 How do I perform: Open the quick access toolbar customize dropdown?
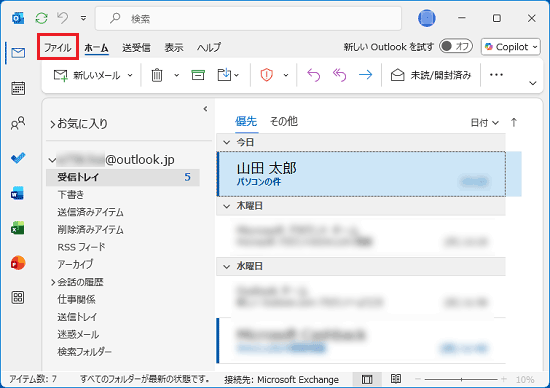[x=83, y=18]
